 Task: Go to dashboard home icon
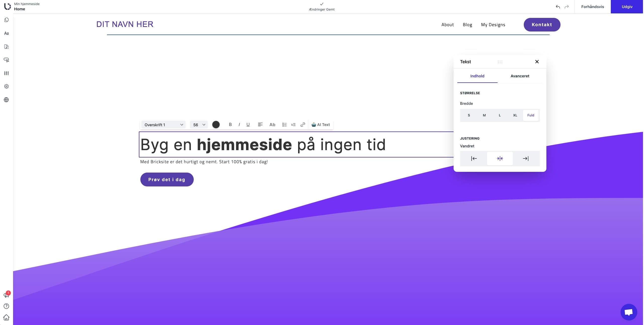(x=7, y=317)
